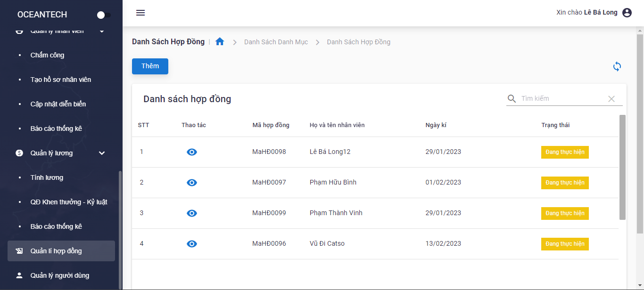Screen dimensions: 644x290
Task: Open Báo cáo thống kê under lương
Action: click(56, 226)
